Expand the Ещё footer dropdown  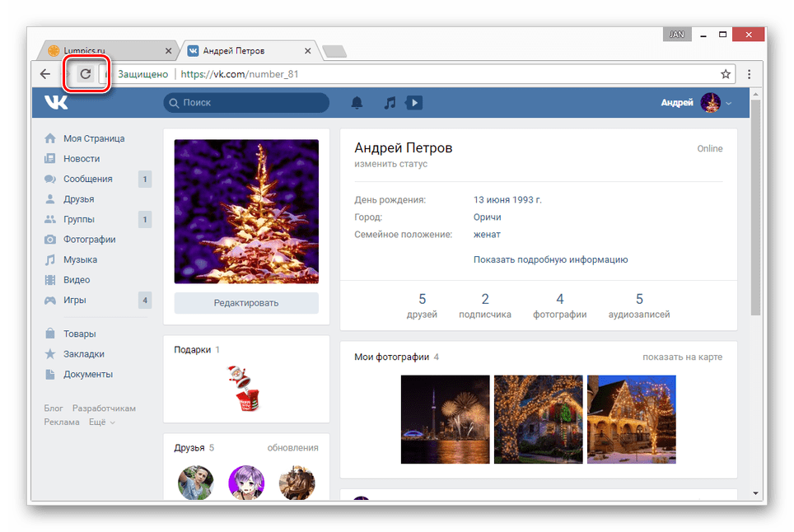tap(101, 422)
